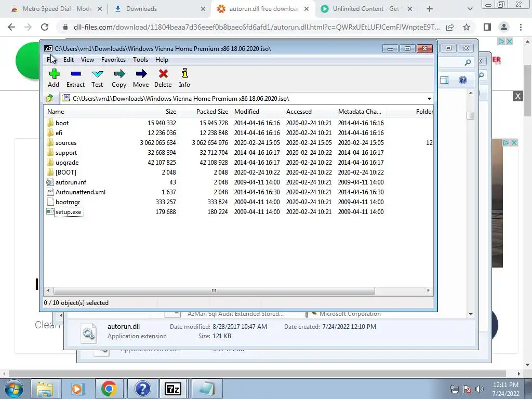Open the Info toolbar button
This screenshot has width=532, height=399.
click(x=184, y=78)
